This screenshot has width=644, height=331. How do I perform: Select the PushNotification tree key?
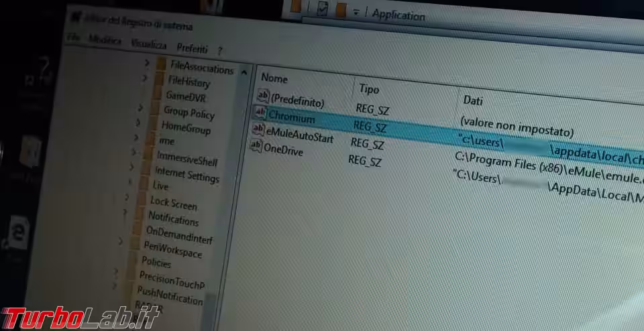170,295
